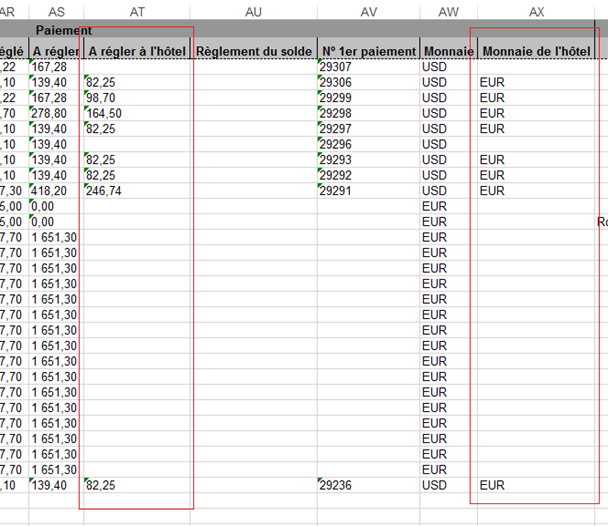Select cell containing payment number 29307
This screenshot has height=526, width=608.
[x=367, y=66]
